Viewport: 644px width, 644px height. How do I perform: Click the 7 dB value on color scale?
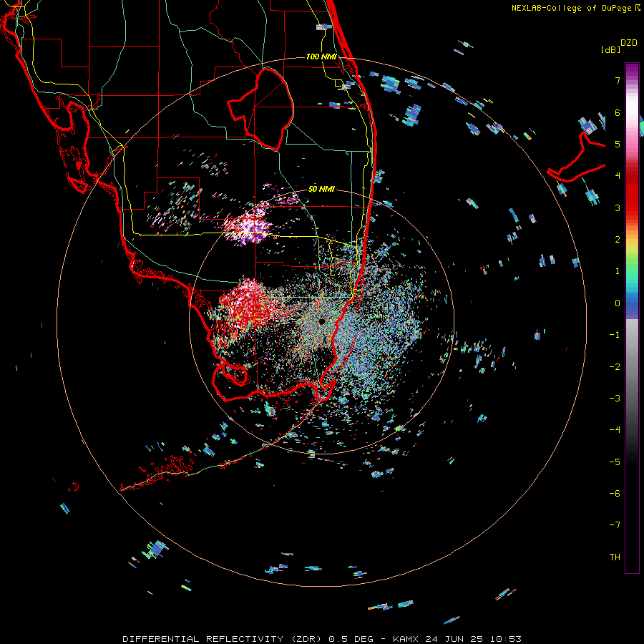coord(618,80)
